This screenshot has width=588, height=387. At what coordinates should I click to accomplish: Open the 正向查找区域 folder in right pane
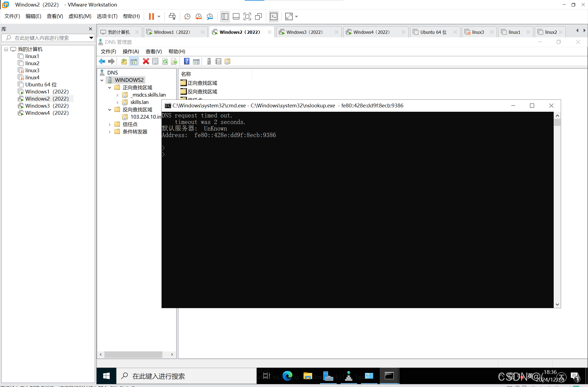click(202, 83)
